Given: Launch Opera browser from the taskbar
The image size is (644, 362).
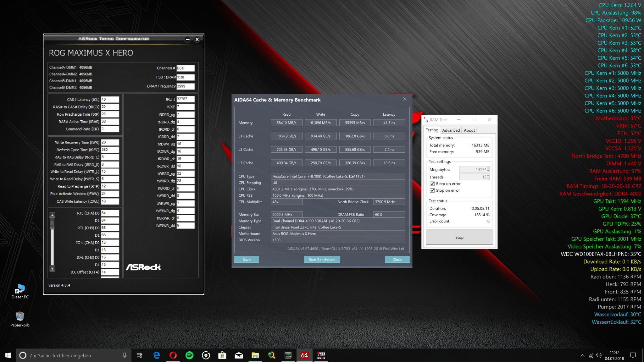Looking at the screenshot, I should pos(173,355).
